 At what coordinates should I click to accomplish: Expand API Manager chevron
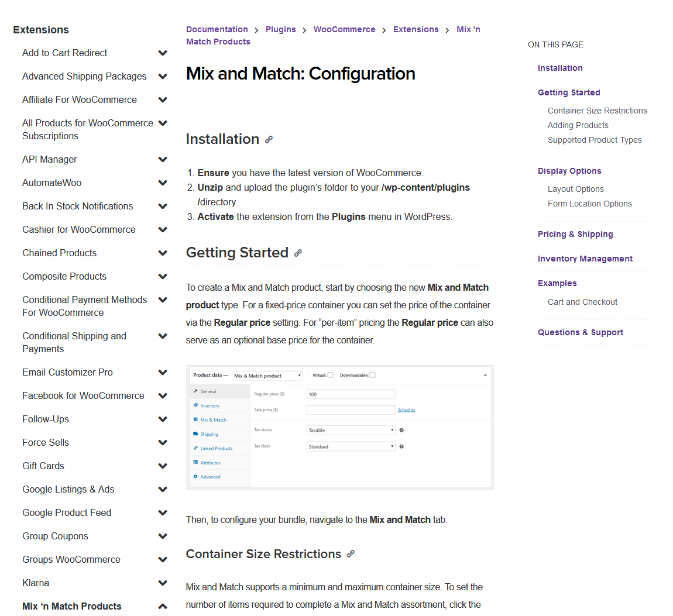pos(163,159)
